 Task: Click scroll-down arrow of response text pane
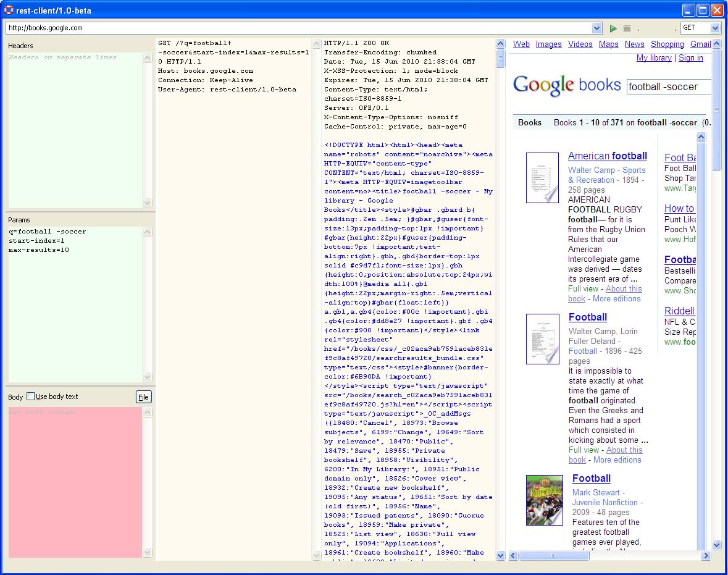500,555
